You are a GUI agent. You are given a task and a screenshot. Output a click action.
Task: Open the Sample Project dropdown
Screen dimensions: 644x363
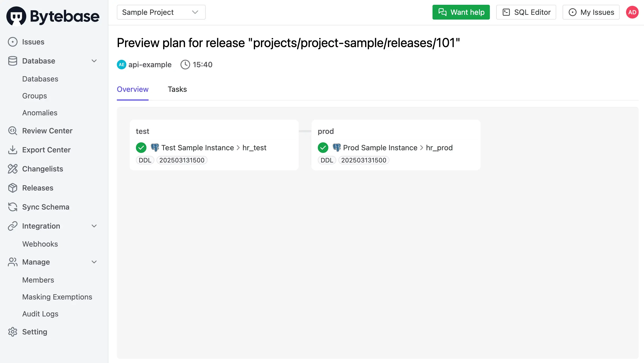coord(161,12)
